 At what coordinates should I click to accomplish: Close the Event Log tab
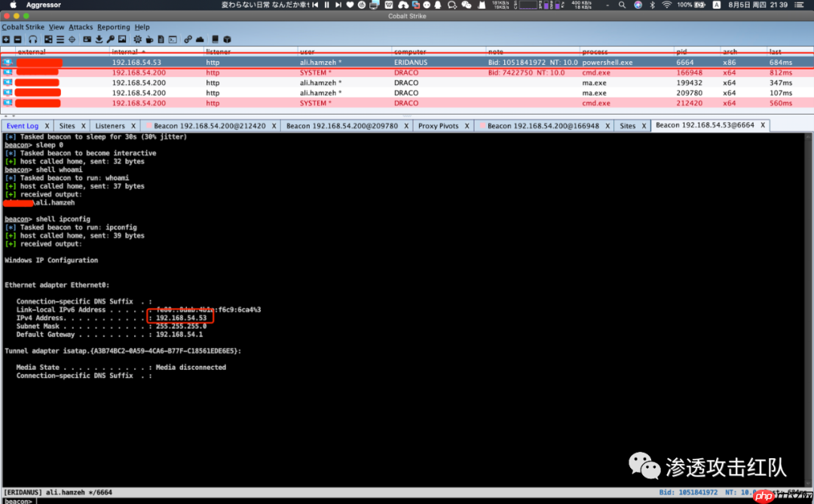47,126
